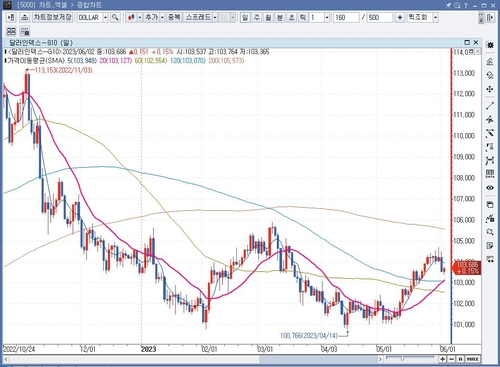Select the 주 weekly period toggle

click(x=257, y=17)
